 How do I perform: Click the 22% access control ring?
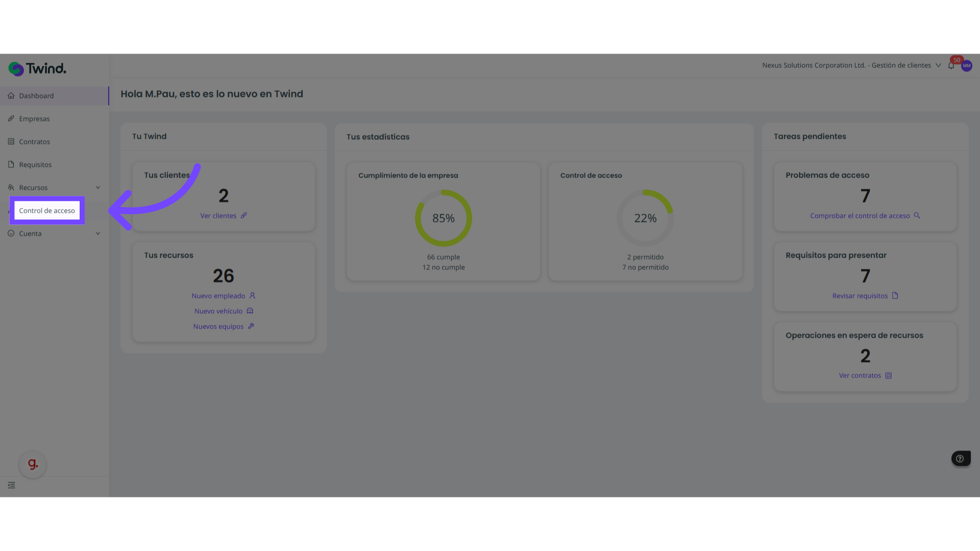645,218
